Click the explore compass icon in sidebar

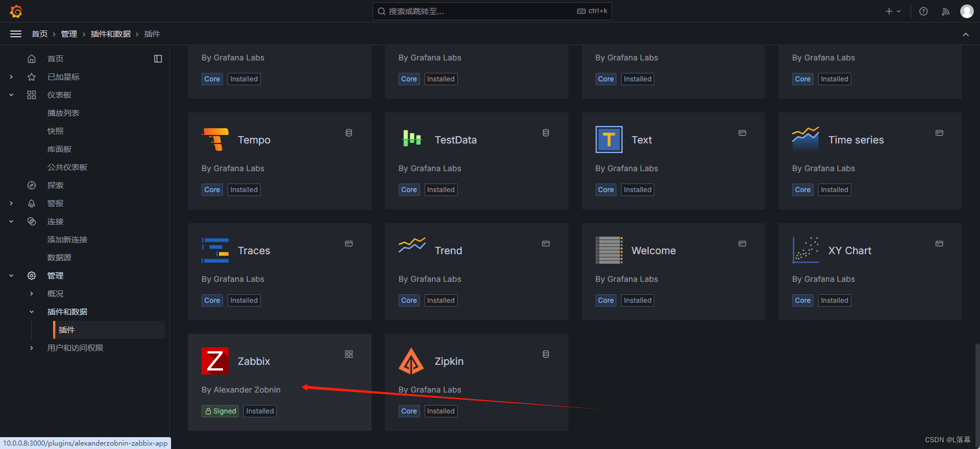click(x=32, y=185)
